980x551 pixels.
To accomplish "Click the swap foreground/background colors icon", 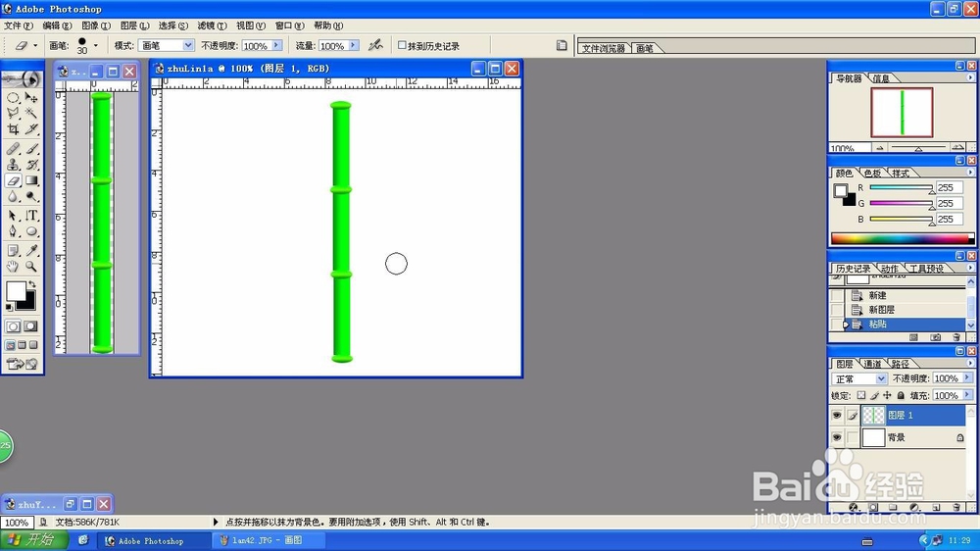I will click(32, 284).
